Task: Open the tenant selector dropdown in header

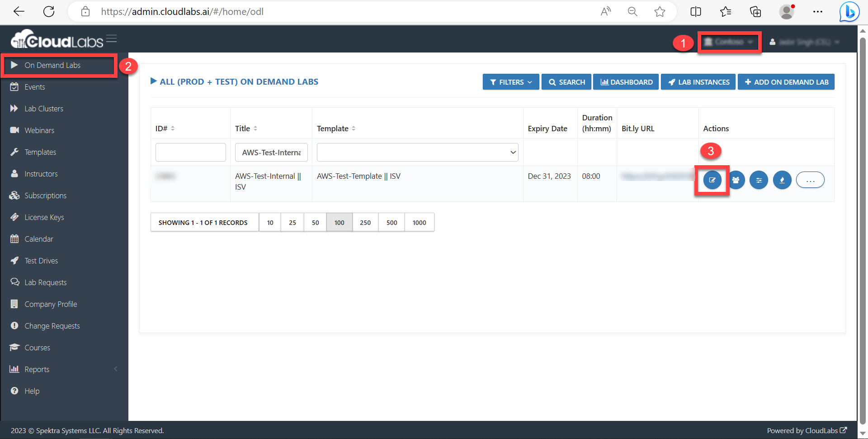Action: tap(729, 42)
